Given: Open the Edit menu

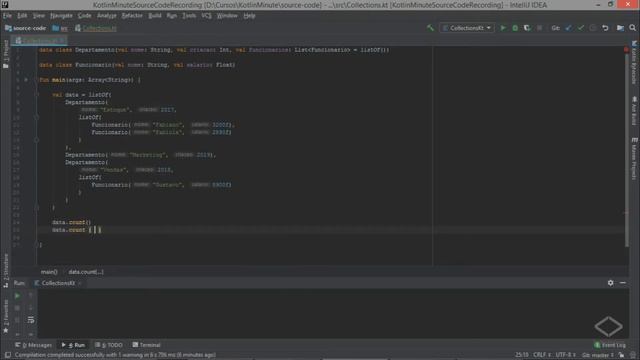Looking at the screenshot, I should [22, 16].
